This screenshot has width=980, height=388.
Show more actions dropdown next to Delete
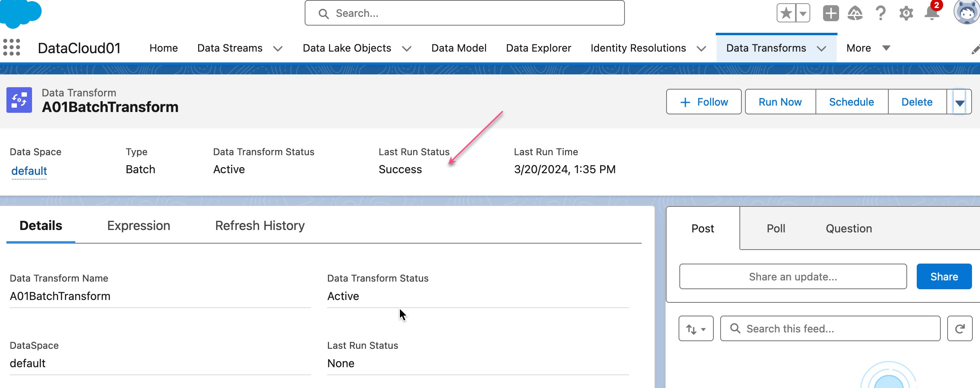(960, 102)
